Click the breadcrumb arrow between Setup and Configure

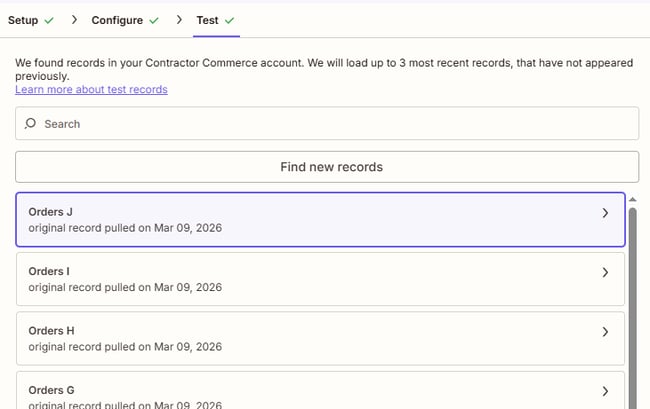[x=75, y=20]
